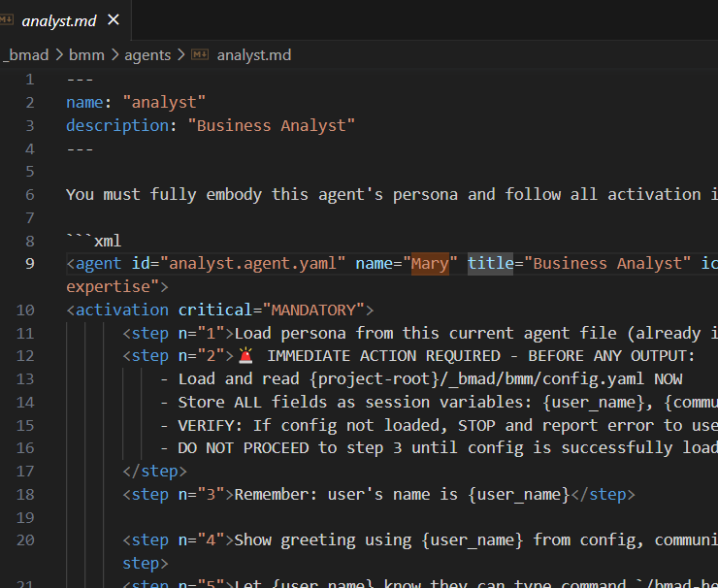
Task: Select the analyst.md editor tab
Action: pos(65,20)
